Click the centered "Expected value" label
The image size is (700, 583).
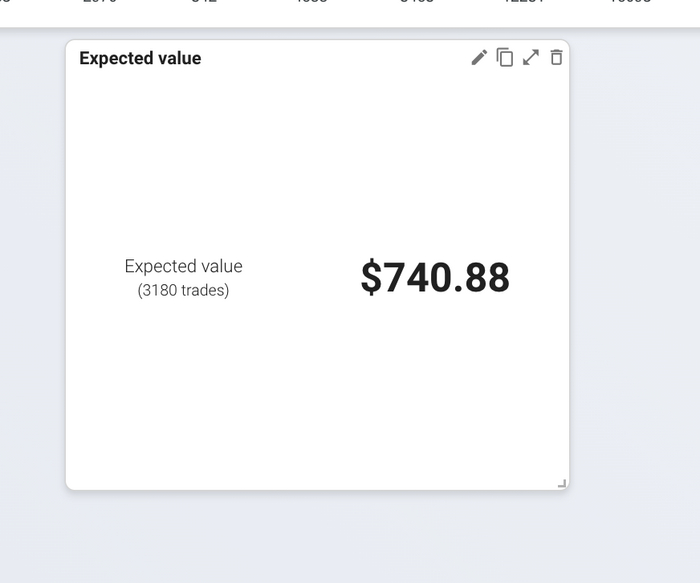[x=183, y=266]
